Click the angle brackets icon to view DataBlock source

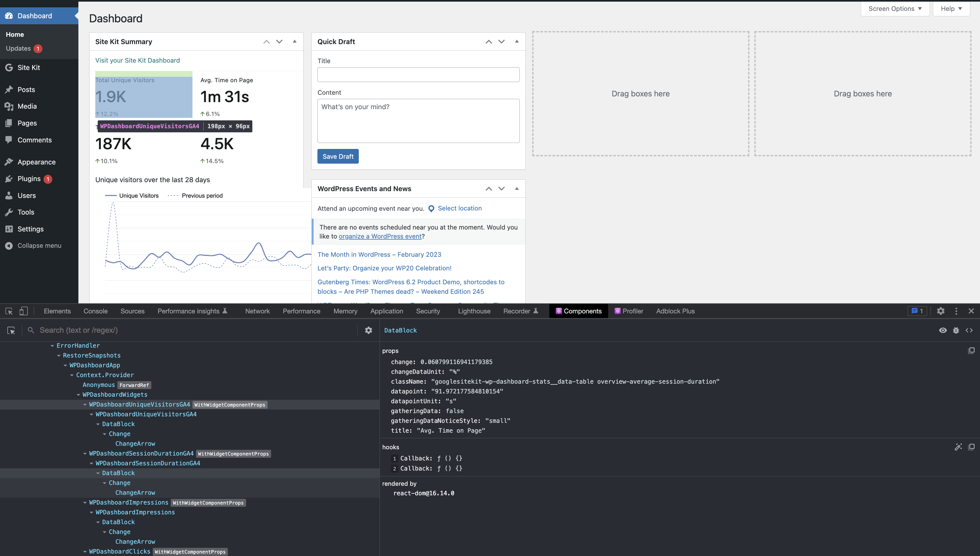970,330
